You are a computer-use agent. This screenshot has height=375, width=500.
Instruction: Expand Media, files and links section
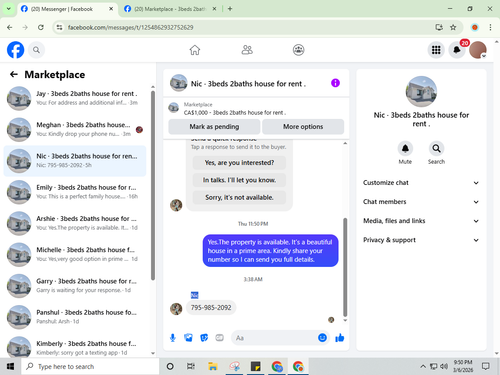[421, 221]
